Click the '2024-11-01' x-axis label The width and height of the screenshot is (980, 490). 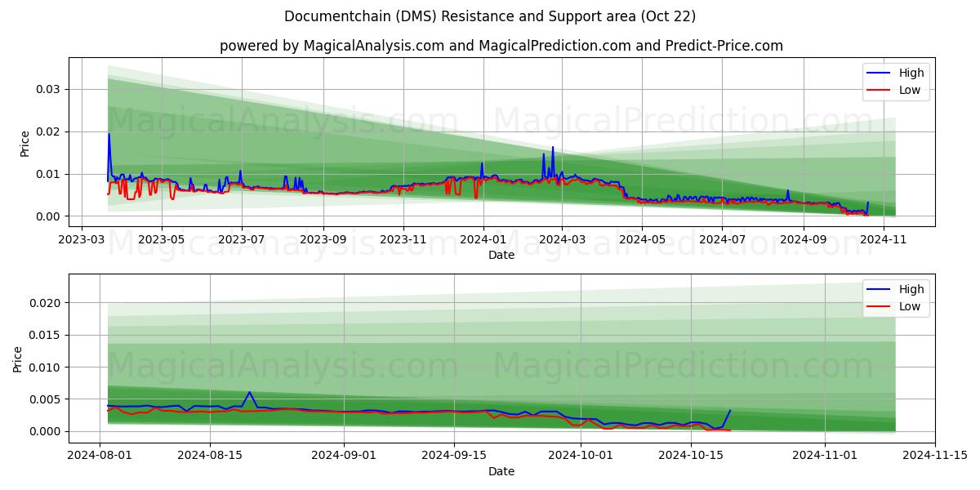[823, 456]
